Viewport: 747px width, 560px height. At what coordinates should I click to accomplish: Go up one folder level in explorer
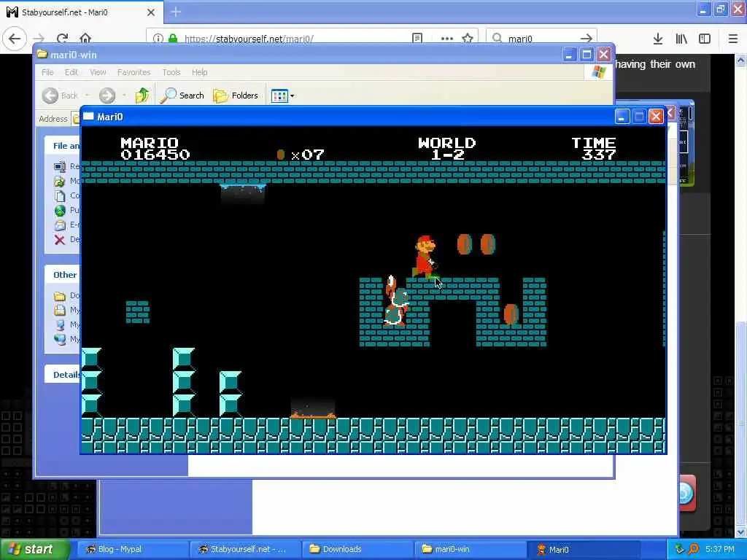click(x=142, y=96)
